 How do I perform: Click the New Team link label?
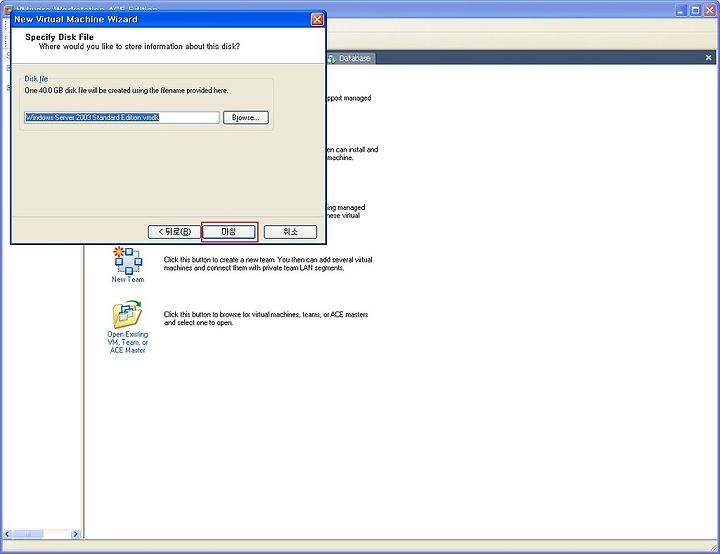(x=128, y=279)
